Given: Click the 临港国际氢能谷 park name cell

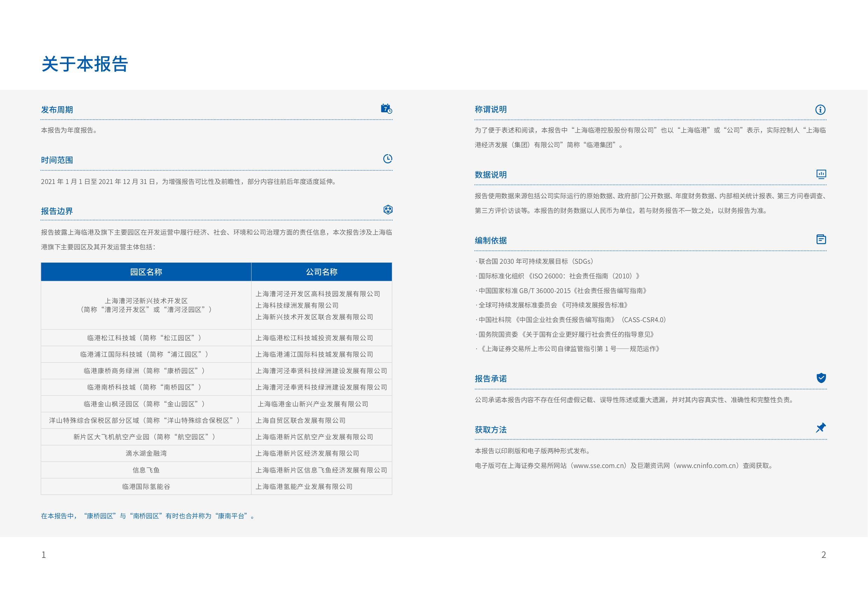Looking at the screenshot, I should [146, 487].
